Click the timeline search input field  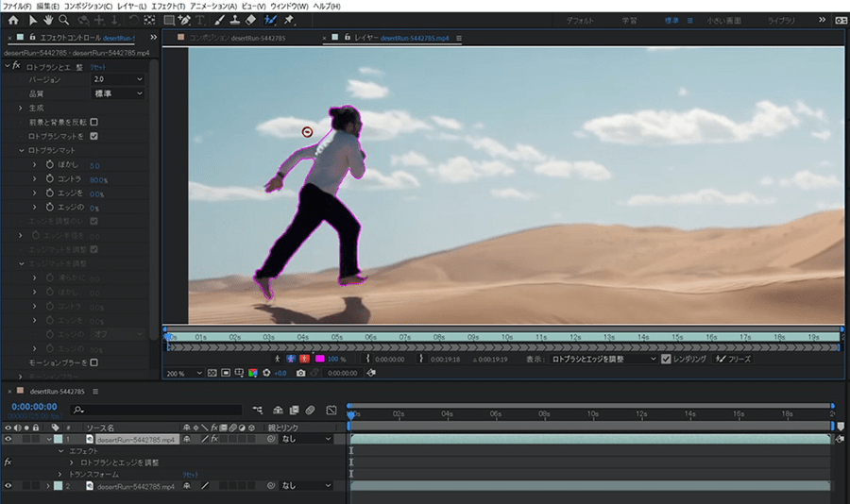[156, 410]
